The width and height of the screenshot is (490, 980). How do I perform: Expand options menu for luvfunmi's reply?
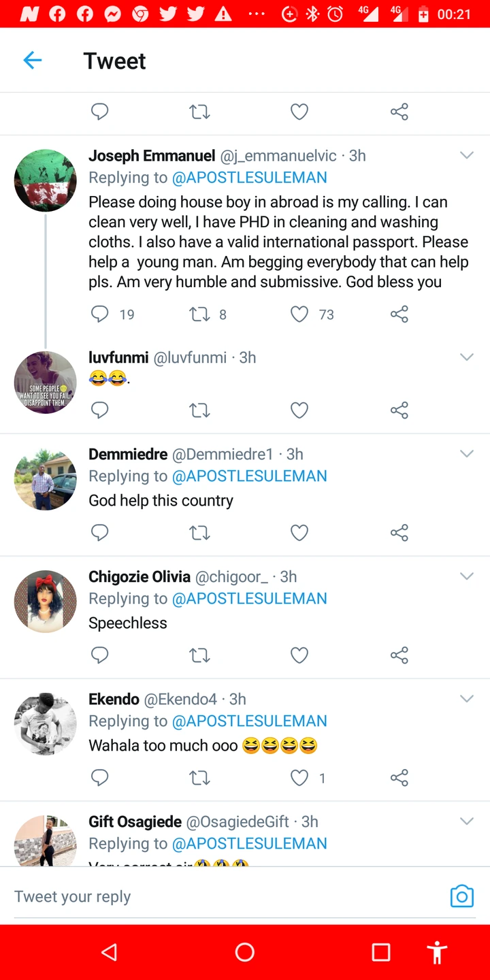coord(467,357)
